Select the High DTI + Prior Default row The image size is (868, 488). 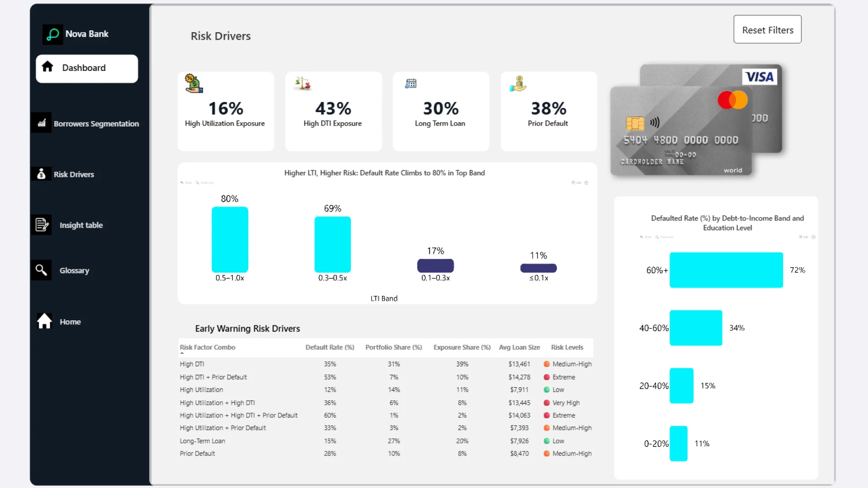[x=213, y=377]
